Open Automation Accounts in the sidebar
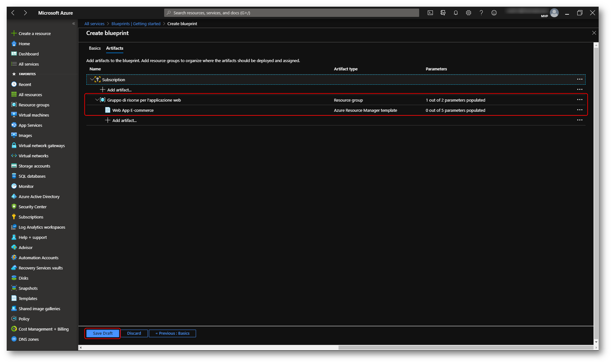The image size is (612, 364). click(x=38, y=257)
